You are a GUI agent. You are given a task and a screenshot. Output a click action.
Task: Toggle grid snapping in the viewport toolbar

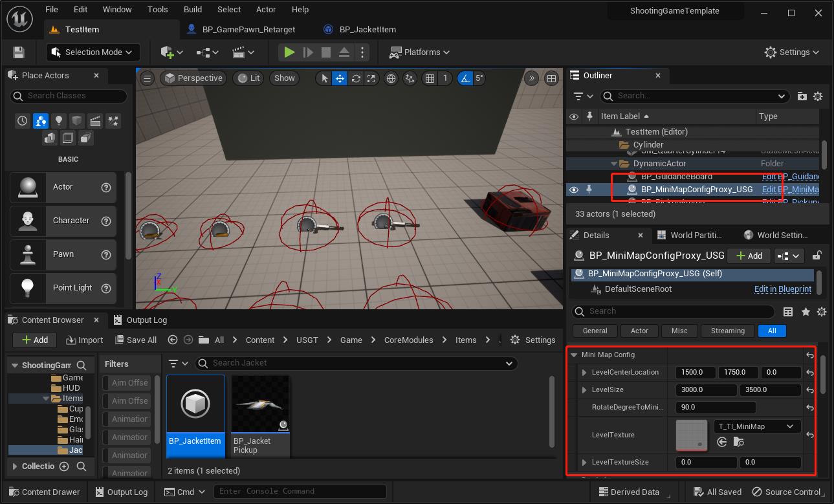[x=430, y=78]
